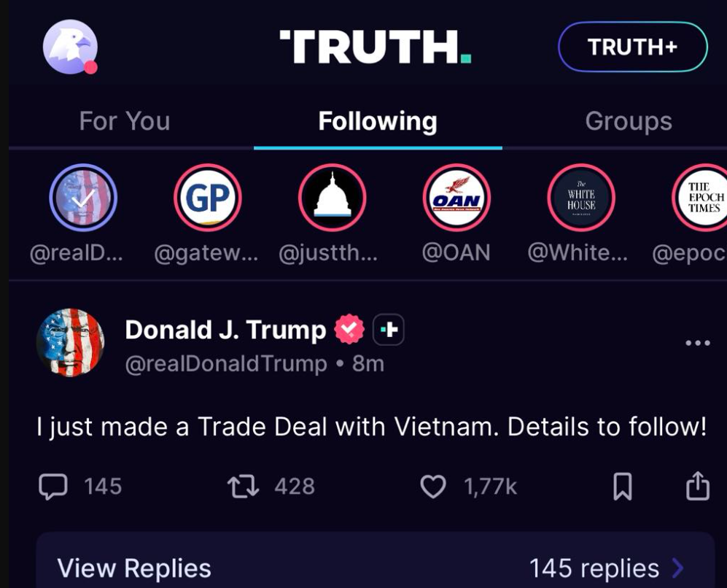Bookmark the Donald J. Trump post
The width and height of the screenshot is (727, 588).
(622, 487)
